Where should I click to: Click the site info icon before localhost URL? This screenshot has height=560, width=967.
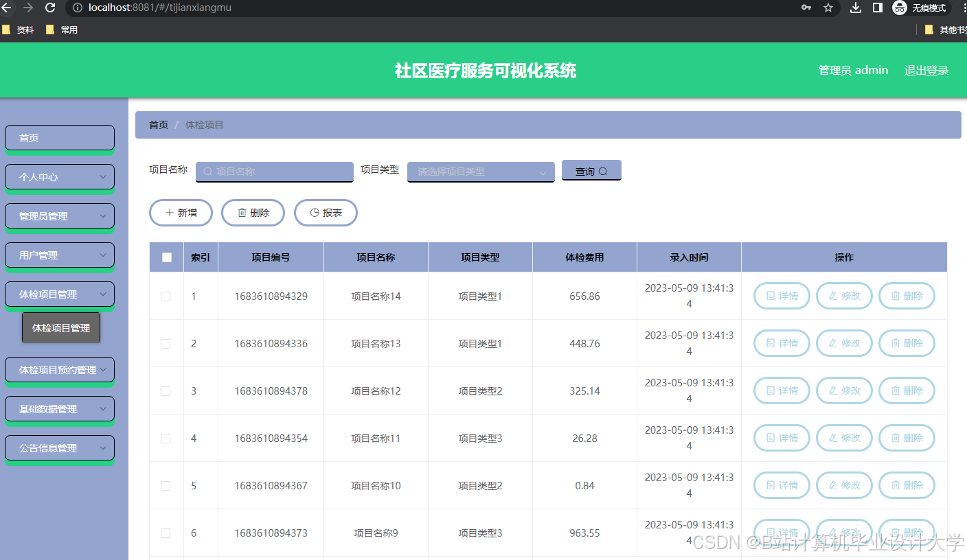point(78,8)
